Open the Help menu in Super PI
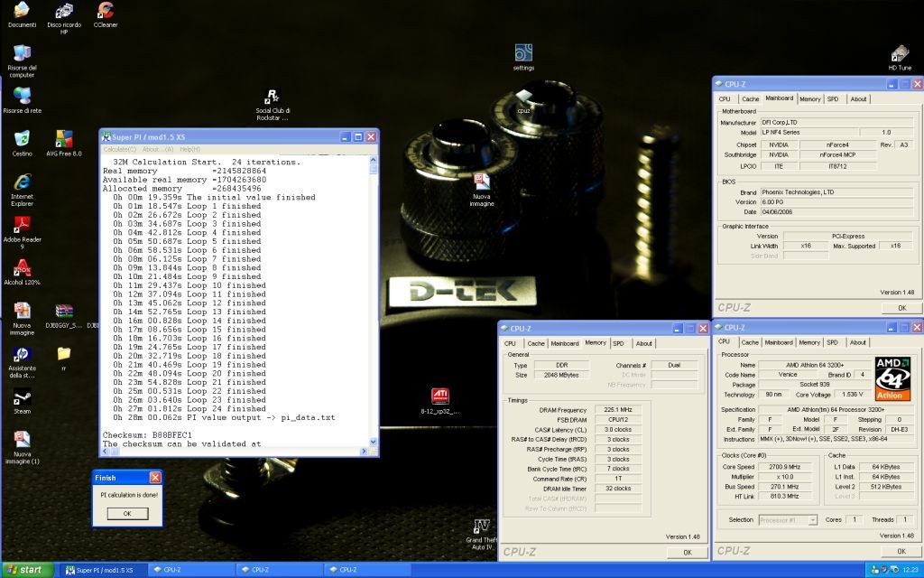Viewport: 924px width, 578px height. coord(189,149)
